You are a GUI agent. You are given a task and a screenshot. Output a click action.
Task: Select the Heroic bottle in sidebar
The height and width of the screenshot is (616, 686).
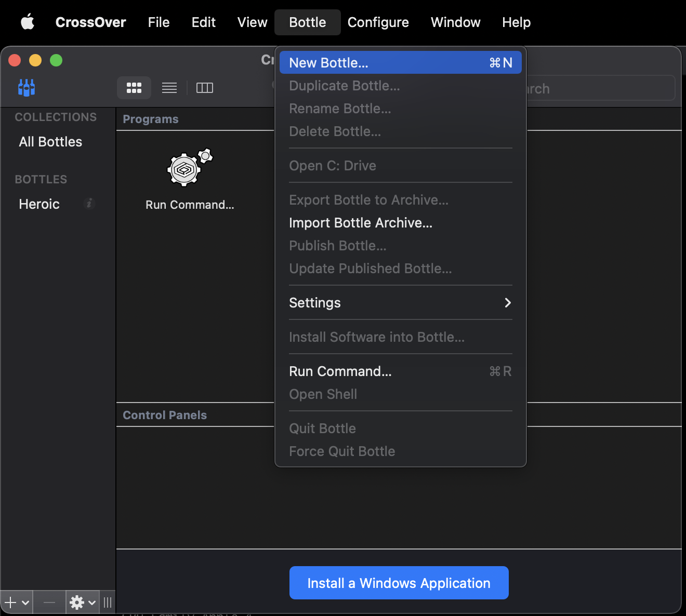point(39,204)
